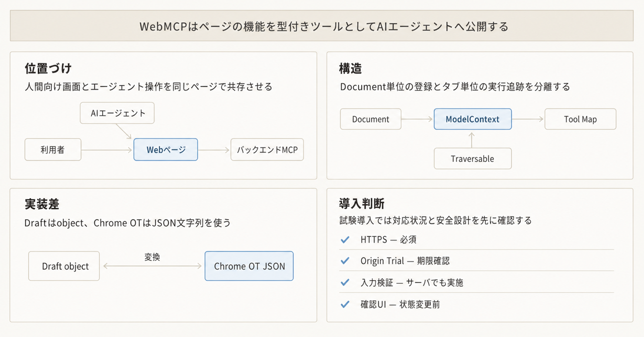Click the 位置づけ heading

click(x=48, y=68)
